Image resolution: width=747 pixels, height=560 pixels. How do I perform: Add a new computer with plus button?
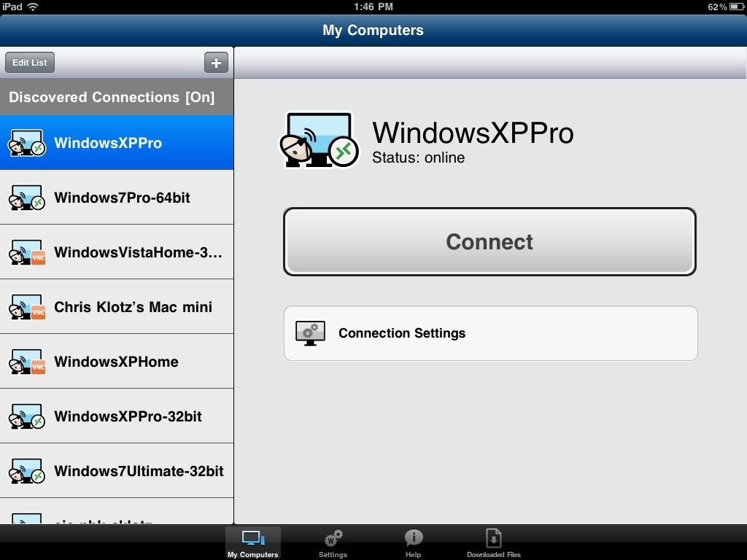coord(216,63)
